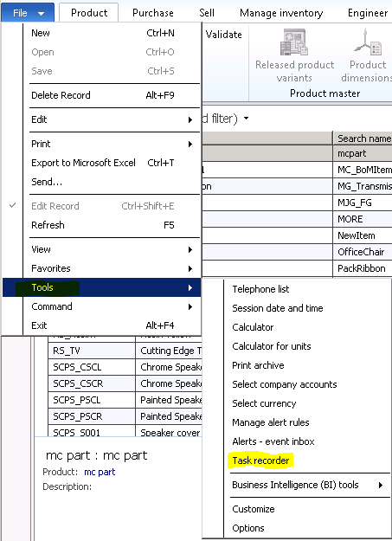Select the NewItem cell
The image size is (392, 541).
(363, 235)
